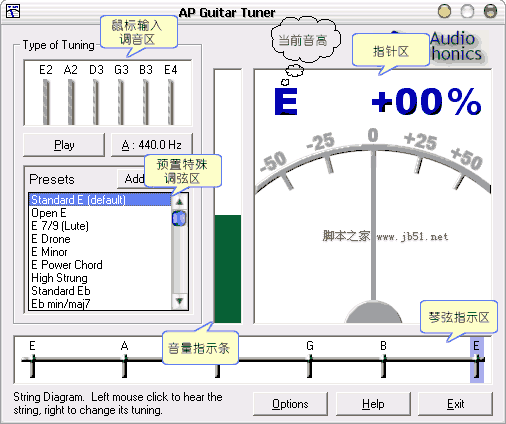Click the G3 string in tuning panel
Viewport: 506px width, 424px height.
click(121, 102)
